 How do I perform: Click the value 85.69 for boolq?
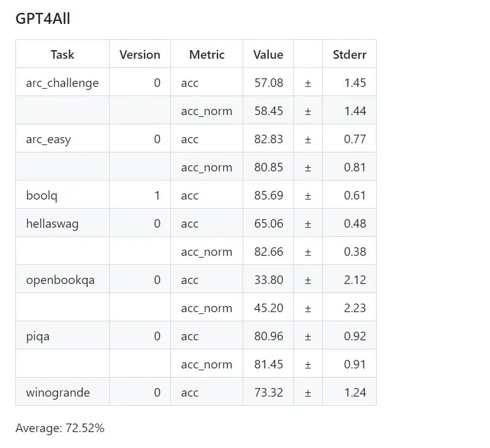(x=269, y=195)
